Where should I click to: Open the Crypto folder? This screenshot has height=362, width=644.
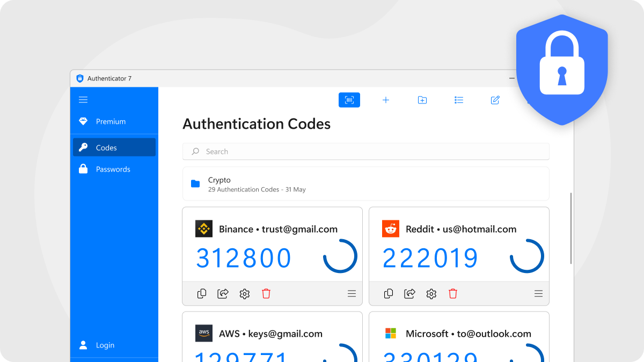coord(365,184)
